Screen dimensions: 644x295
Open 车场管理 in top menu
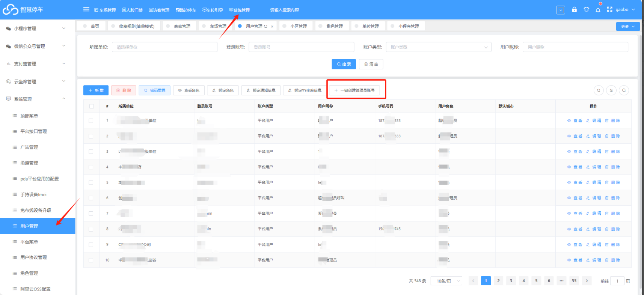[x=105, y=10]
